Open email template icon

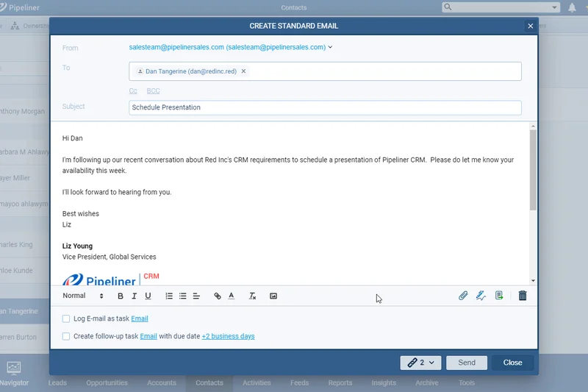499,296
